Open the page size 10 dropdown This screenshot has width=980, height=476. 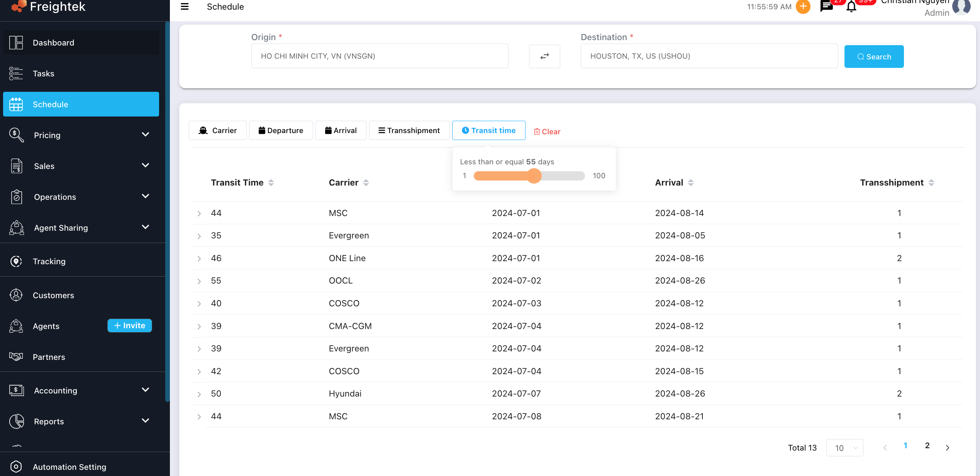[844, 448]
